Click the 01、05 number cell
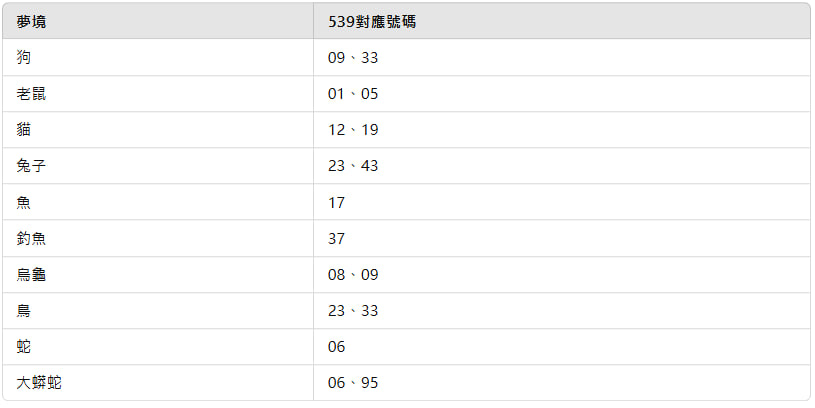The height and width of the screenshot is (408, 815). [353, 94]
